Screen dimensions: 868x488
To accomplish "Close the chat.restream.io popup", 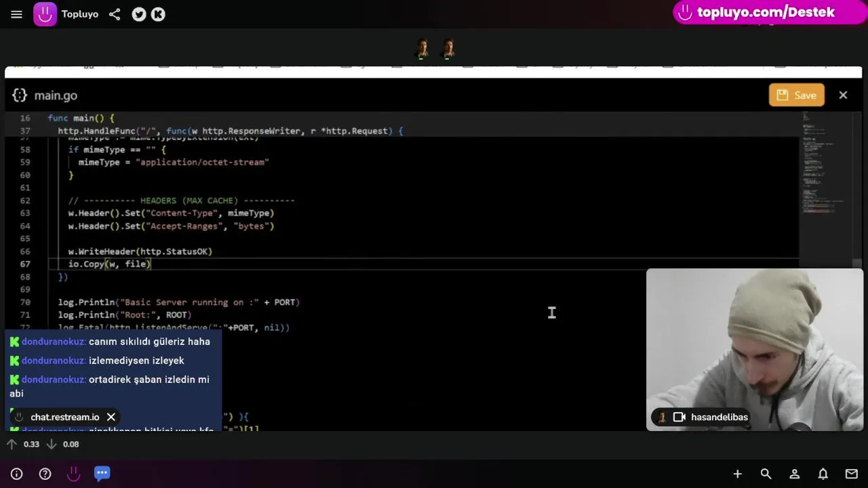I will 111,417.
